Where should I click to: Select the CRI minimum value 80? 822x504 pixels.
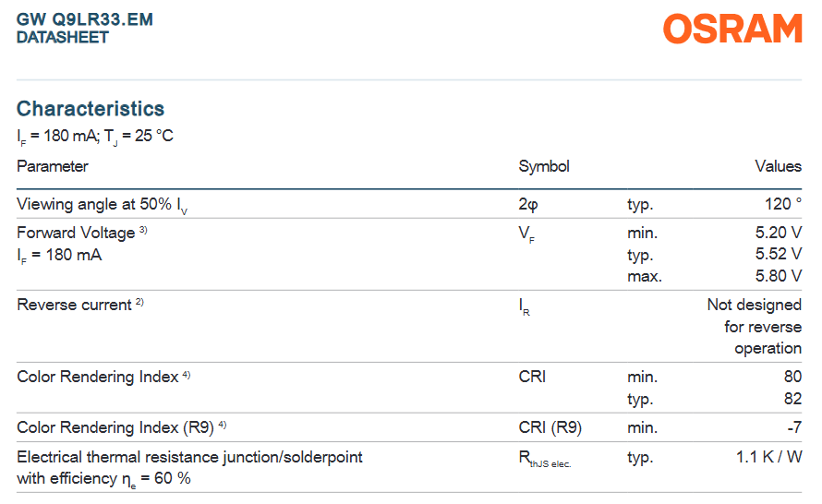point(792,377)
